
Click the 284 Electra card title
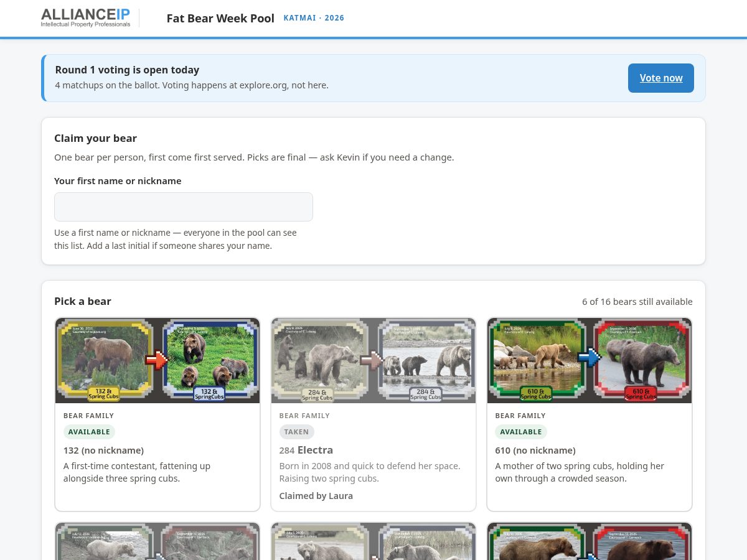click(x=306, y=450)
